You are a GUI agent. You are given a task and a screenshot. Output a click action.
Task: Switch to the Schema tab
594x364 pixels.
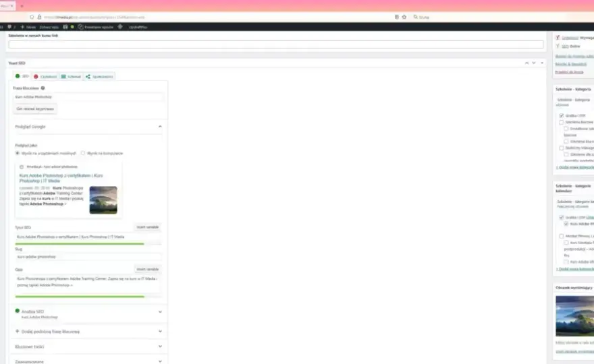[72, 76]
